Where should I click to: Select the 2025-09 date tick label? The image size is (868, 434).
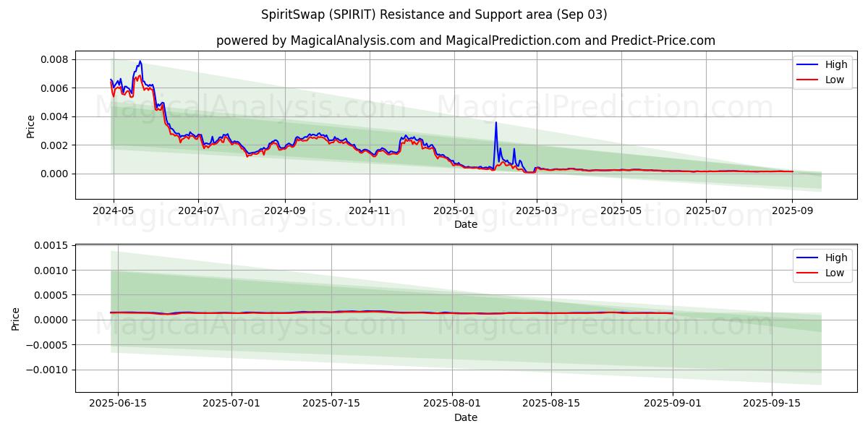tap(793, 211)
